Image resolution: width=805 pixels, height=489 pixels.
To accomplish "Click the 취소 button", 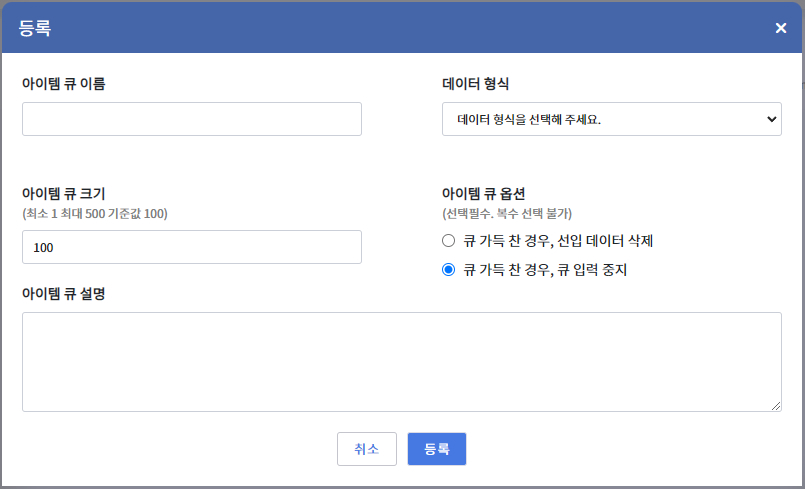I will 367,449.
